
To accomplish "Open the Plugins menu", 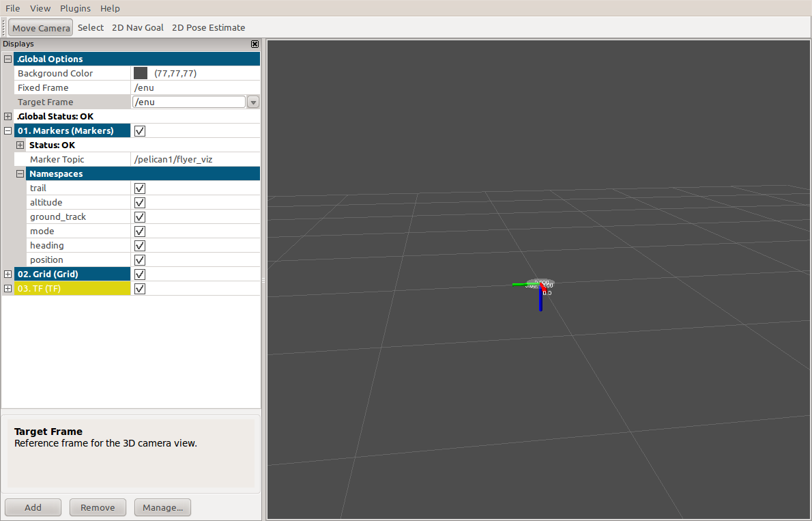I will [75, 8].
